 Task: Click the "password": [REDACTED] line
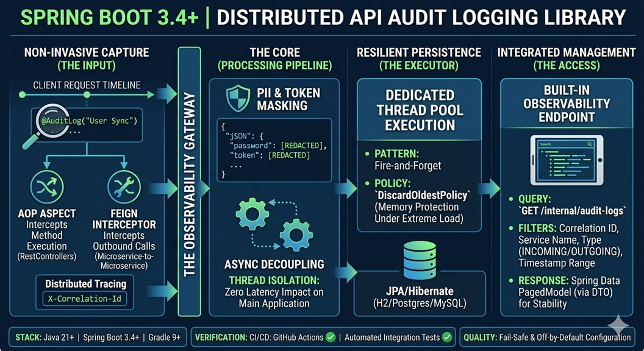(x=278, y=145)
